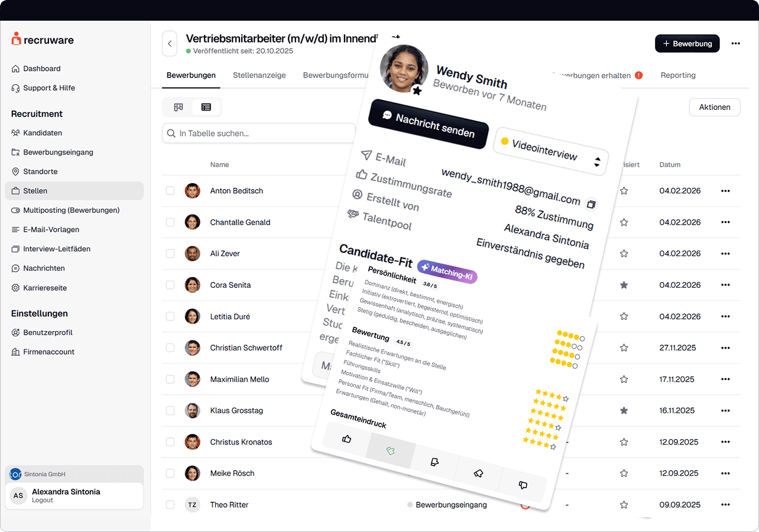
Task: Open row options for Maximilian Mello
Action: coord(725,379)
